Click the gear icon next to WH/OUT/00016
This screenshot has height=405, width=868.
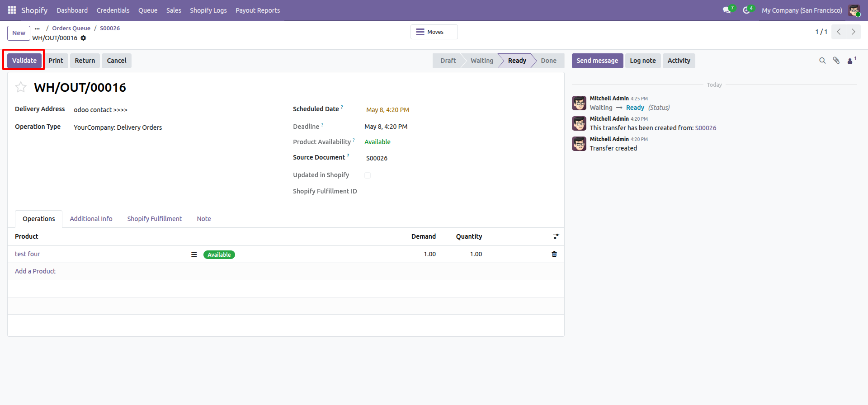83,38
